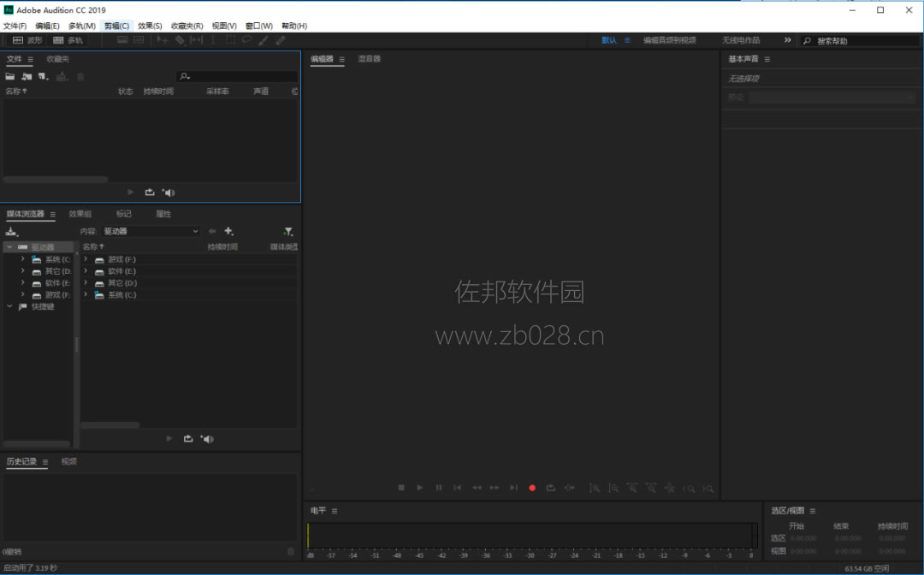Switch to Waveform (波形) view
The width and height of the screenshot is (924, 575).
(x=27, y=40)
